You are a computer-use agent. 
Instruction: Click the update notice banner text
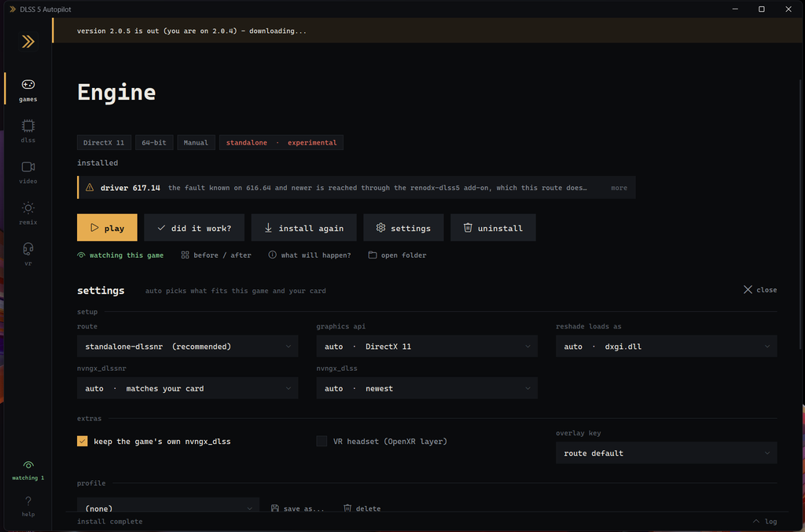192,31
